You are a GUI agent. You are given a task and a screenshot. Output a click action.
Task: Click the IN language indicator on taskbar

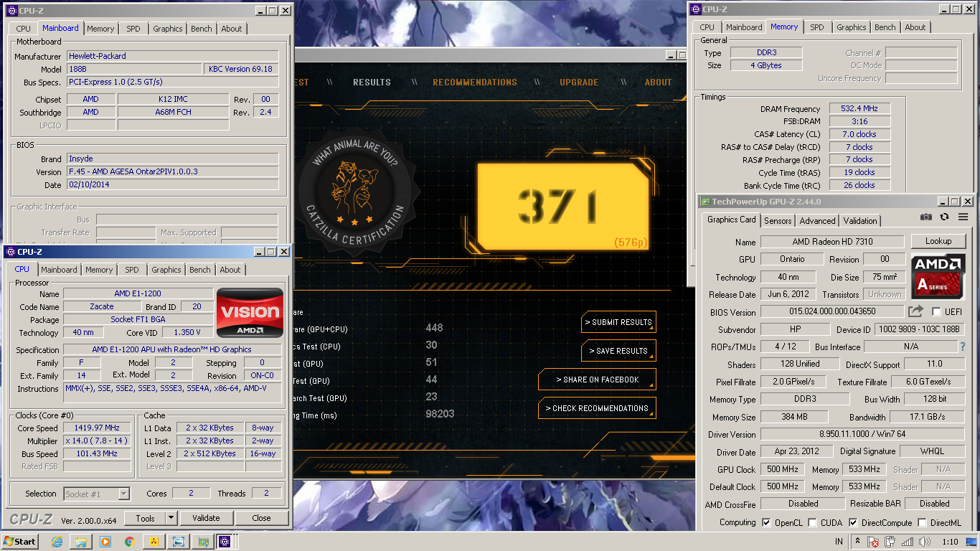coord(839,542)
